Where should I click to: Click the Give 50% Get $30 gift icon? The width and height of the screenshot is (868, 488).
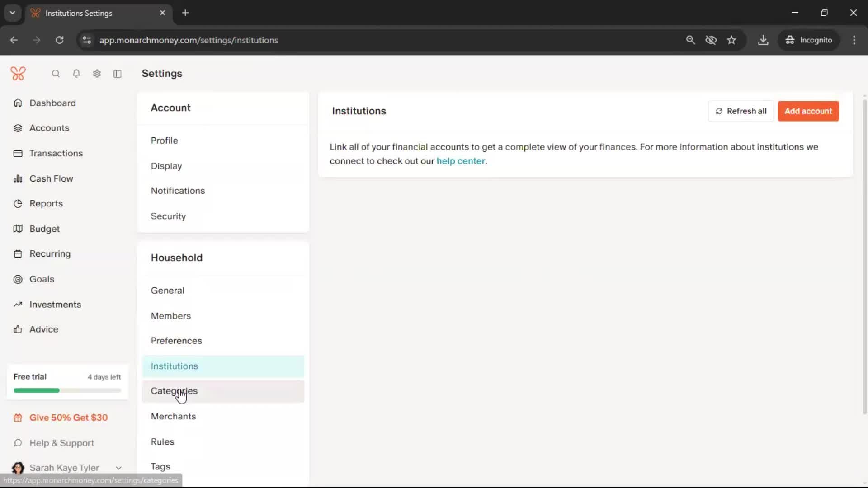[x=18, y=418]
